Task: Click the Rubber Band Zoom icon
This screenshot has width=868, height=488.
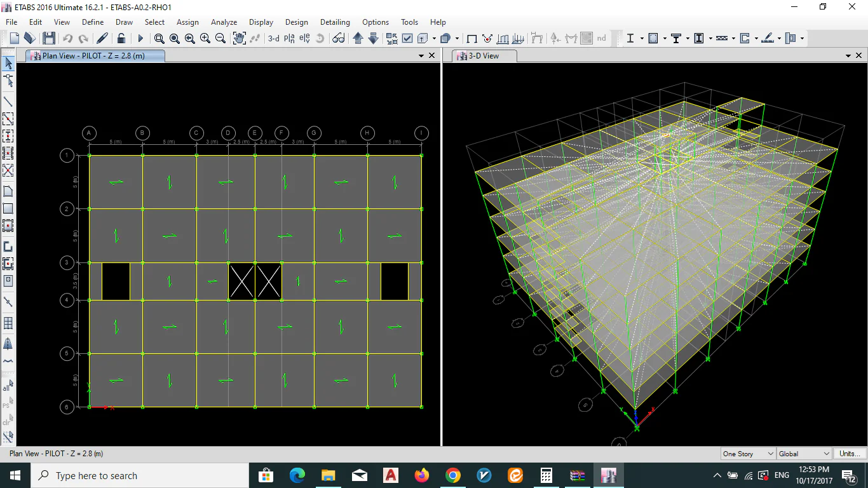Action: (159, 39)
